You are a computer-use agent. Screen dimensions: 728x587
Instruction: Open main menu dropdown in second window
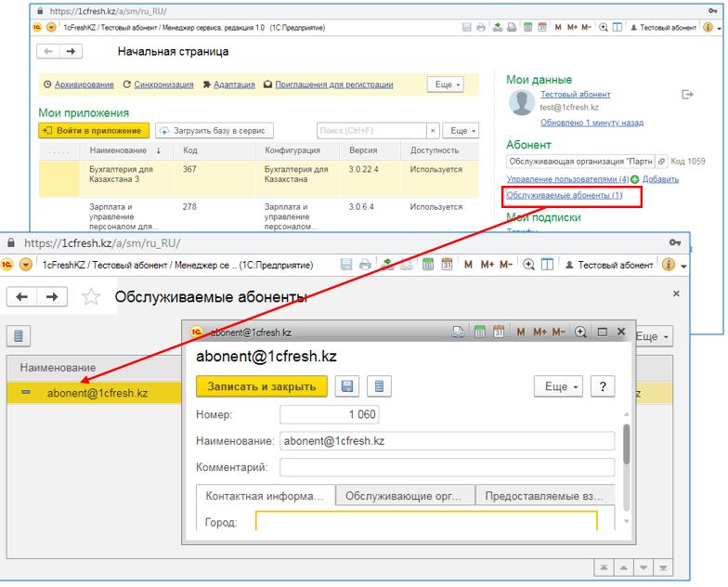(26, 265)
